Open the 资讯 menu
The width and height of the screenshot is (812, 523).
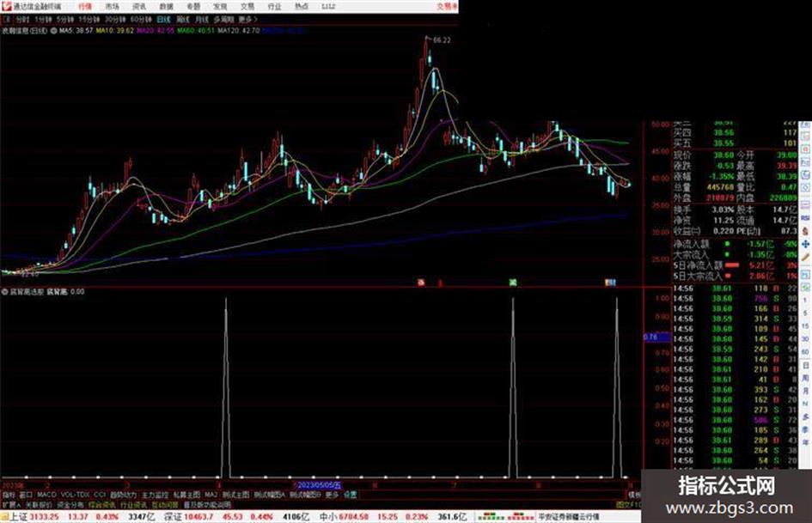click(139, 6)
